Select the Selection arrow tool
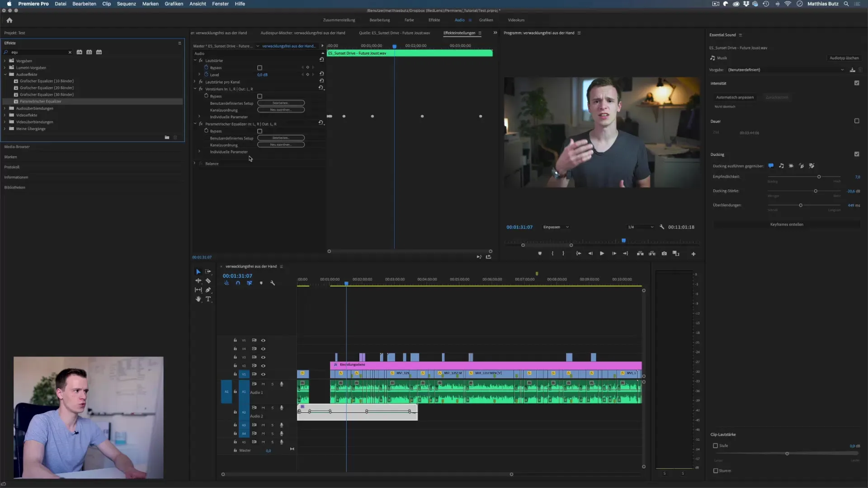Screen dimensions: 868x488 pyautogui.click(x=198, y=272)
